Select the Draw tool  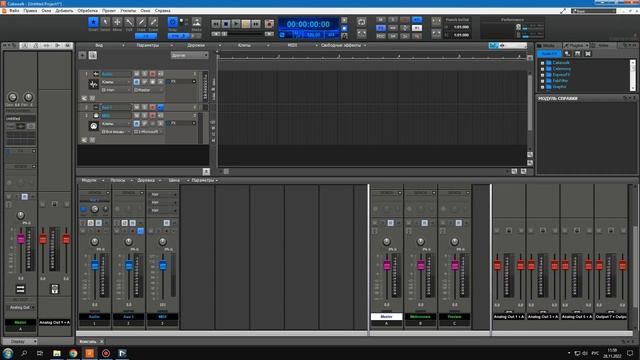pos(141,22)
